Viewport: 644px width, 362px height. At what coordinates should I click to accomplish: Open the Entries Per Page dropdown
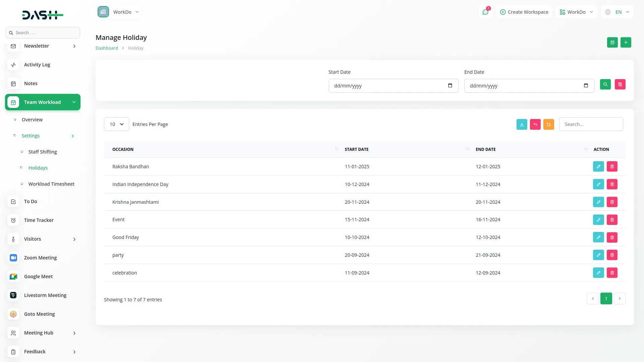(x=116, y=124)
